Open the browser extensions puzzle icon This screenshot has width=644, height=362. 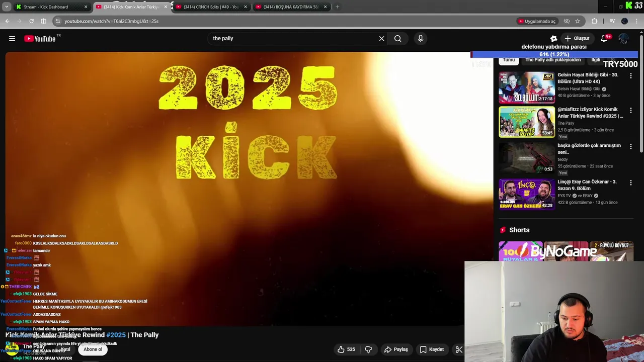[x=595, y=21]
